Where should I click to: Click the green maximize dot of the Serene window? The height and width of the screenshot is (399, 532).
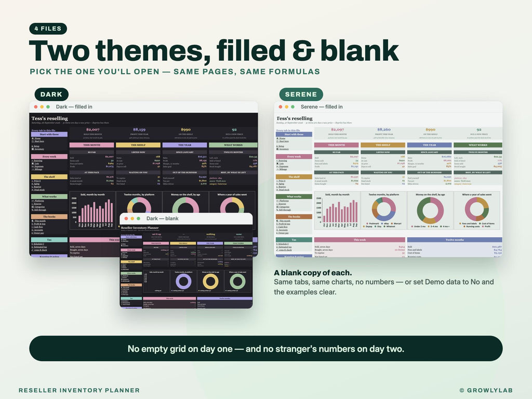293,107
